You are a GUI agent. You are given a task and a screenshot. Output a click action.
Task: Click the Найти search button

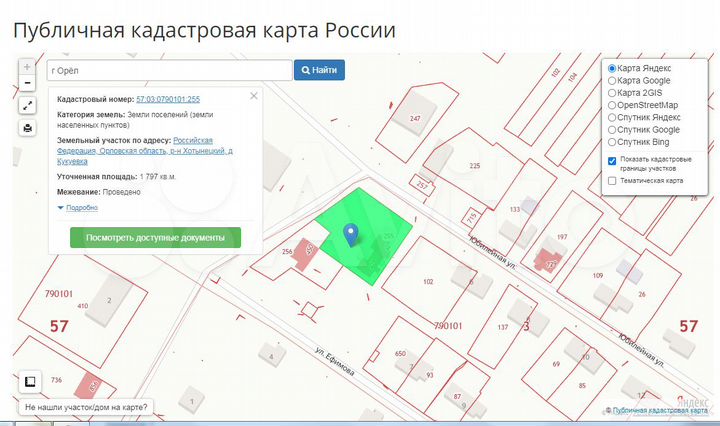click(319, 70)
